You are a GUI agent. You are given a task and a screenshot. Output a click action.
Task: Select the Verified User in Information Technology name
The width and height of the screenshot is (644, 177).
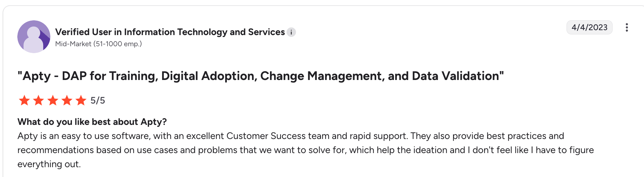point(170,32)
